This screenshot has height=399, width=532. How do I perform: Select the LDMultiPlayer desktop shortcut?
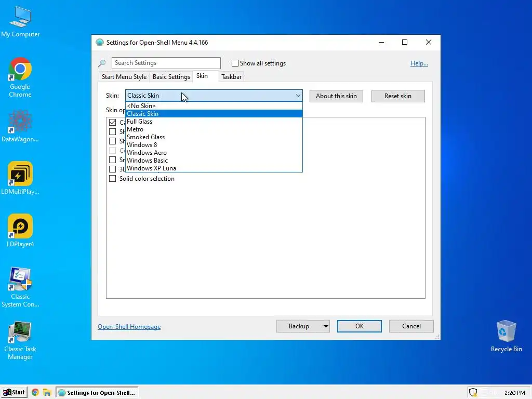(x=20, y=179)
